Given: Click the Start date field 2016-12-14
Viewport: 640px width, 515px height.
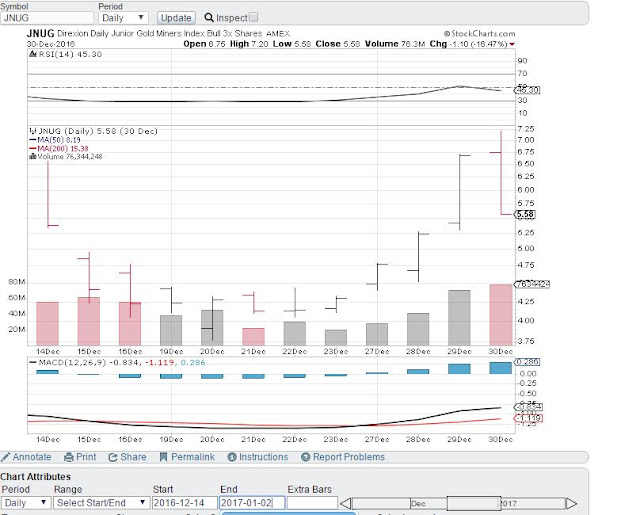Looking at the screenshot, I should 184,503.
